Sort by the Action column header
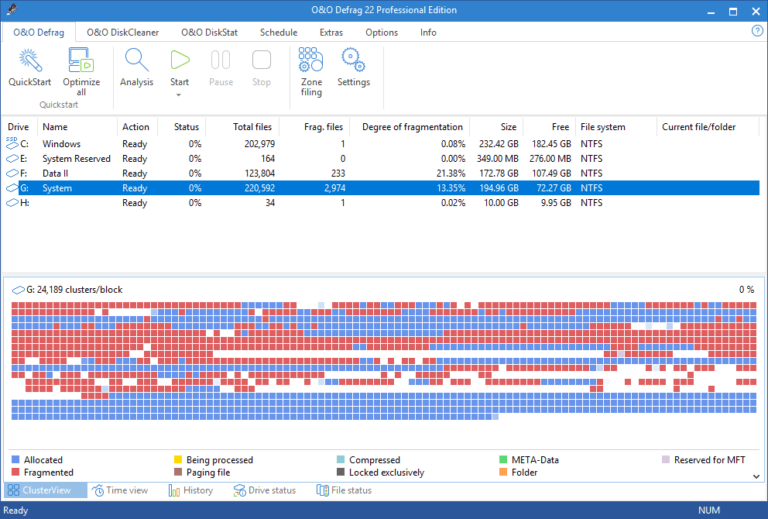 tap(136, 127)
